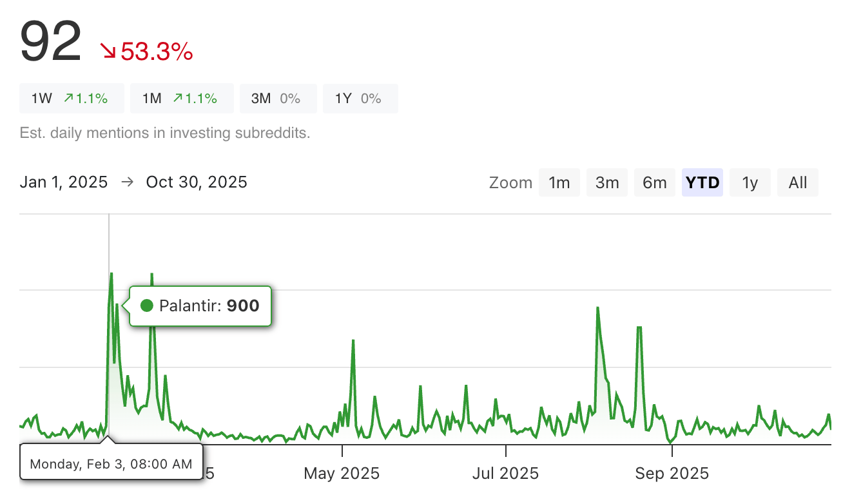Click the 3M change badge
Image resolution: width=852 pixels, height=504 pixels.
pyautogui.click(x=278, y=99)
